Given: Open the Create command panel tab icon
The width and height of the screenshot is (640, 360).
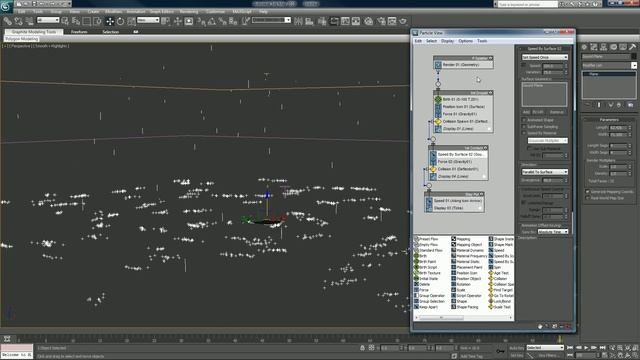Looking at the screenshot, I should coord(584,47).
